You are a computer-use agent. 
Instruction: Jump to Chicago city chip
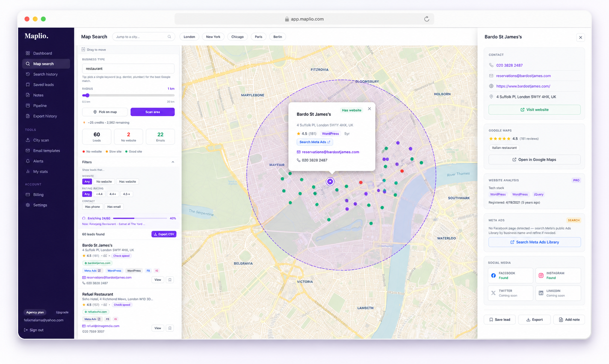[x=237, y=37]
